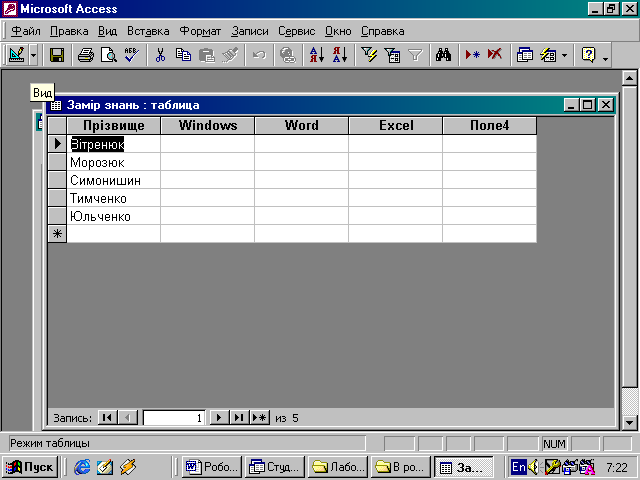Image resolution: width=640 pixels, height=480 pixels.
Task: Sort descending with the Я-to-A icon
Action: [x=340, y=55]
